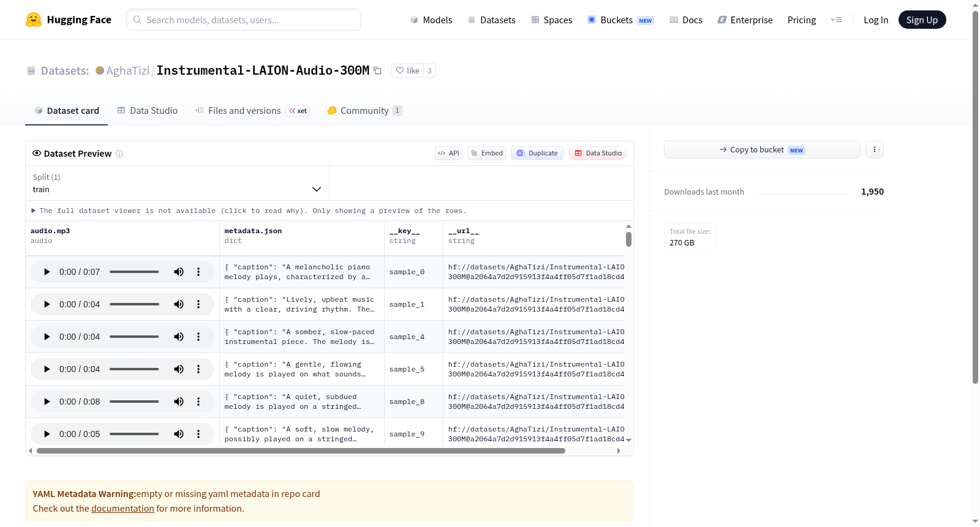Image resolution: width=980 pixels, height=527 pixels.
Task: Open Spaces in the top navigation
Action: tap(552, 20)
